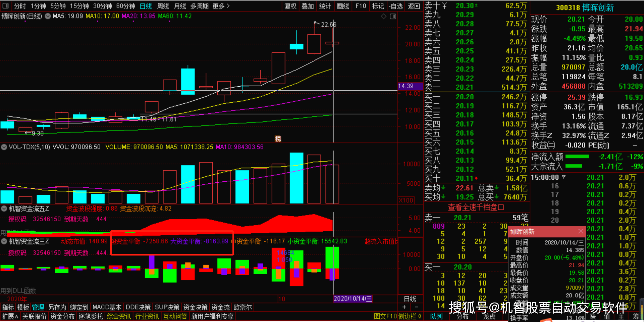Image resolution: width=644 pixels, height=322 pixels.
Task: Open 新用户福利专享 tab
Action: (213, 316)
